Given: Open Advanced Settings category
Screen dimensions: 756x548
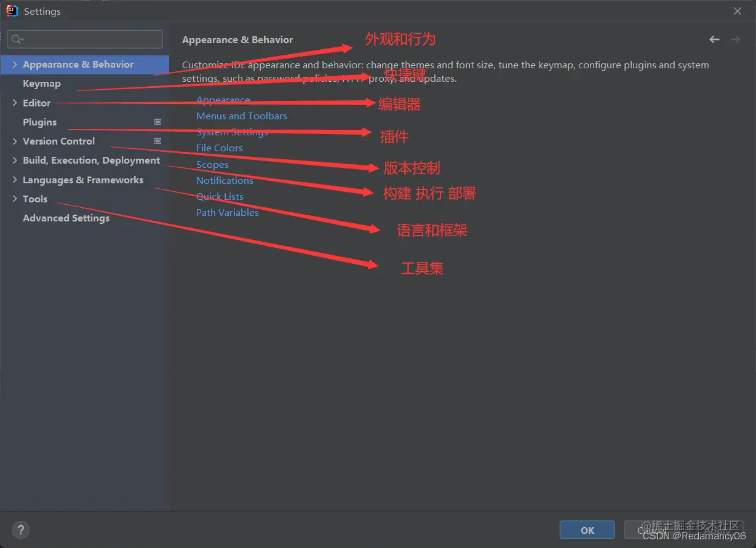Looking at the screenshot, I should 66,218.
